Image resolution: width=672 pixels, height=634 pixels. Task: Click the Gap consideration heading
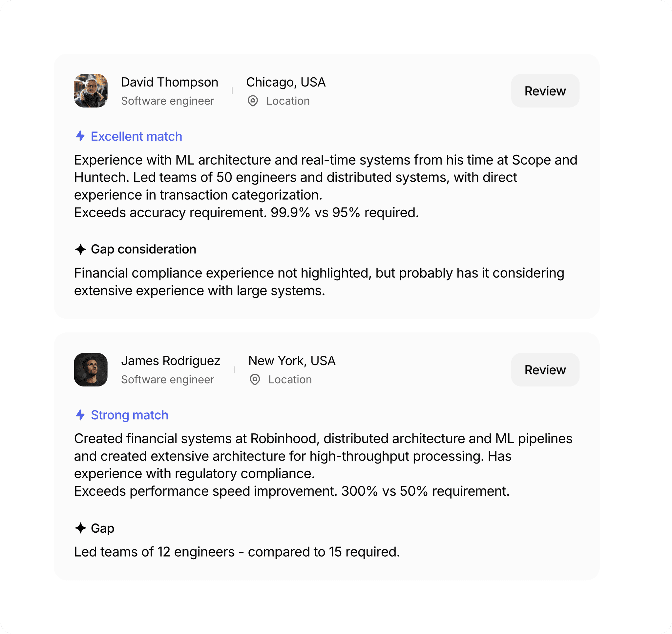(144, 249)
